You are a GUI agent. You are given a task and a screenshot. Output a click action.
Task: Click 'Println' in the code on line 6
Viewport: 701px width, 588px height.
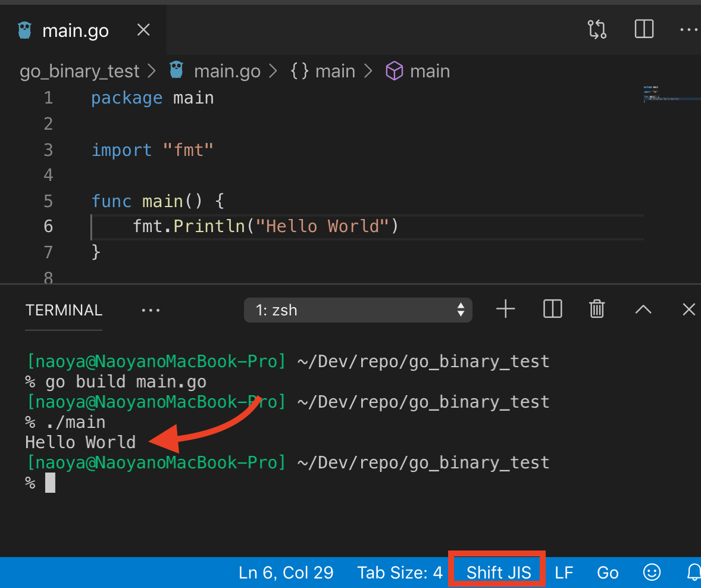click(209, 226)
